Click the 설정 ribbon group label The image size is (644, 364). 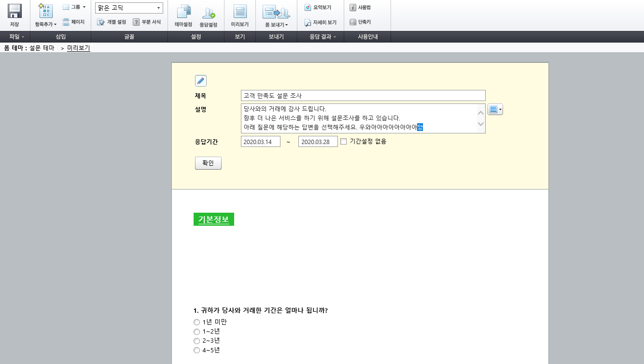pyautogui.click(x=196, y=37)
